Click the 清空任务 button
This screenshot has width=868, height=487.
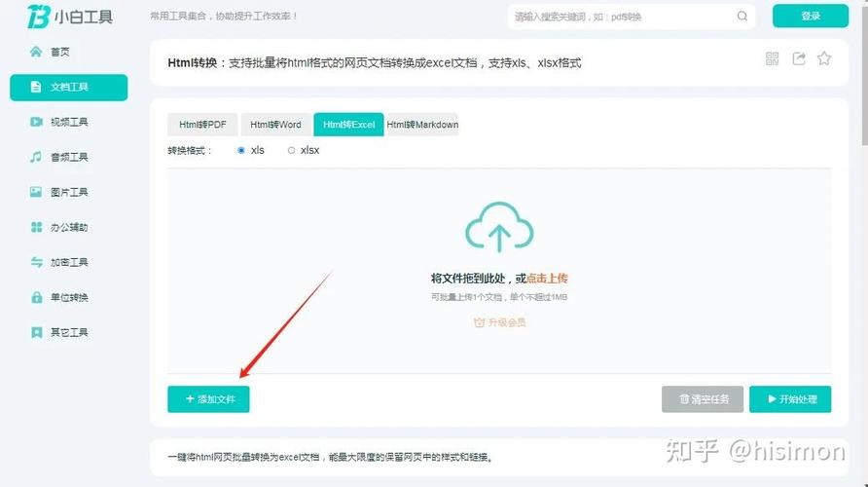[703, 399]
